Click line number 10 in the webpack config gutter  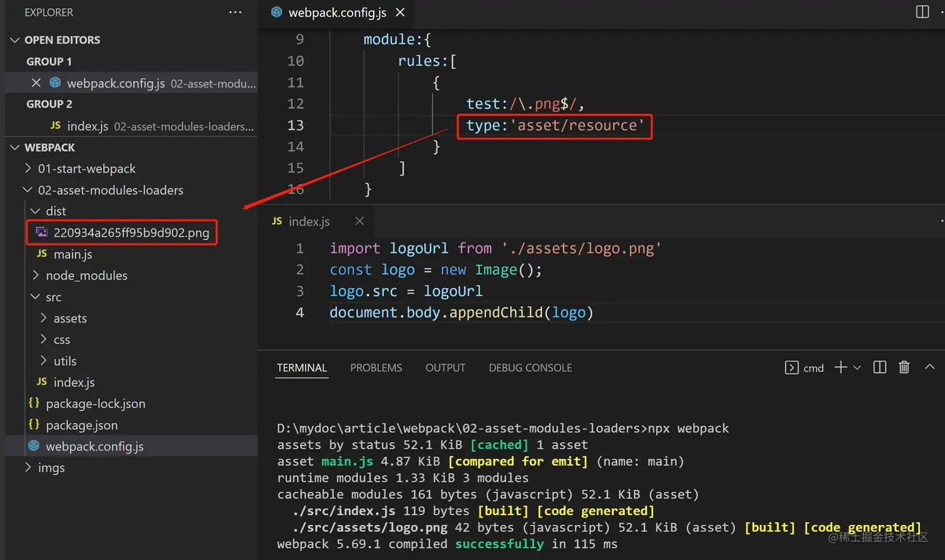(x=296, y=61)
